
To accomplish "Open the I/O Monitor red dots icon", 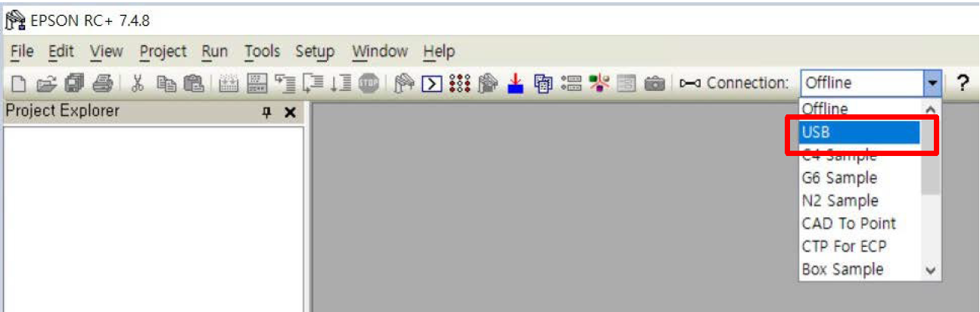I will click(x=459, y=83).
